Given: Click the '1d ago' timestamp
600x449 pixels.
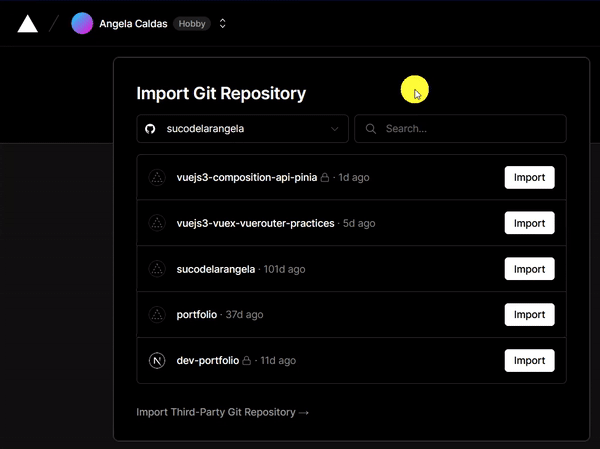Looking at the screenshot, I should [x=354, y=178].
